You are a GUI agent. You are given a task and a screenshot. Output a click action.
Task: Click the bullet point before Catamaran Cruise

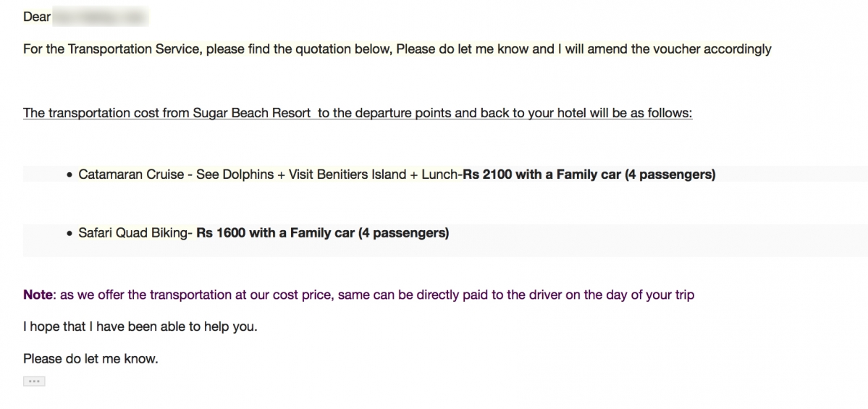69,175
